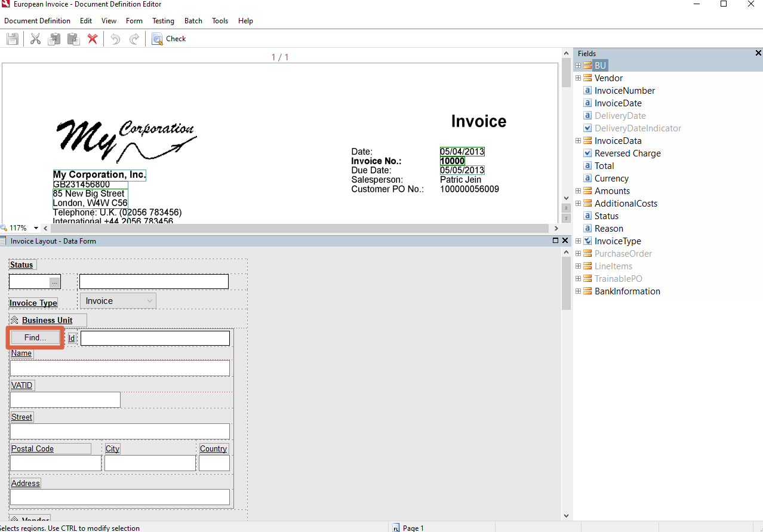Expand the BU node in Fields

coord(578,66)
